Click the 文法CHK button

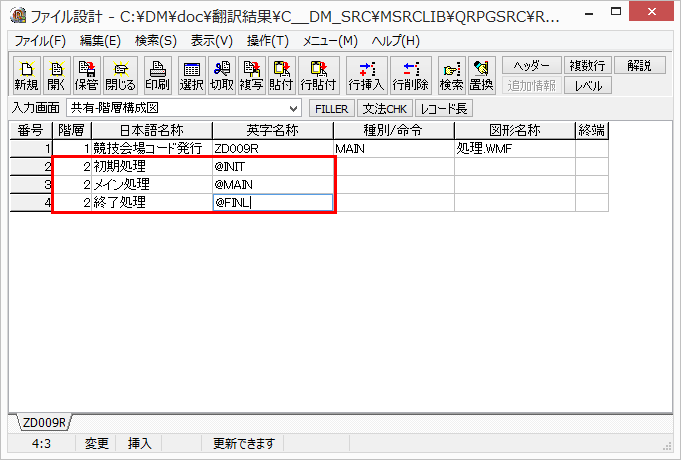[x=385, y=109]
